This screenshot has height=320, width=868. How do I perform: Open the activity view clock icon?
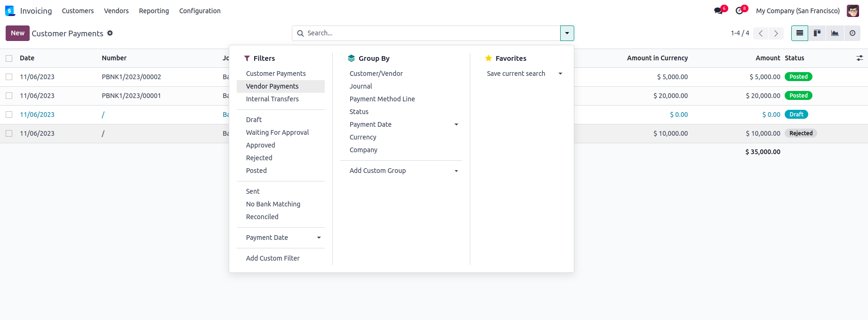852,33
